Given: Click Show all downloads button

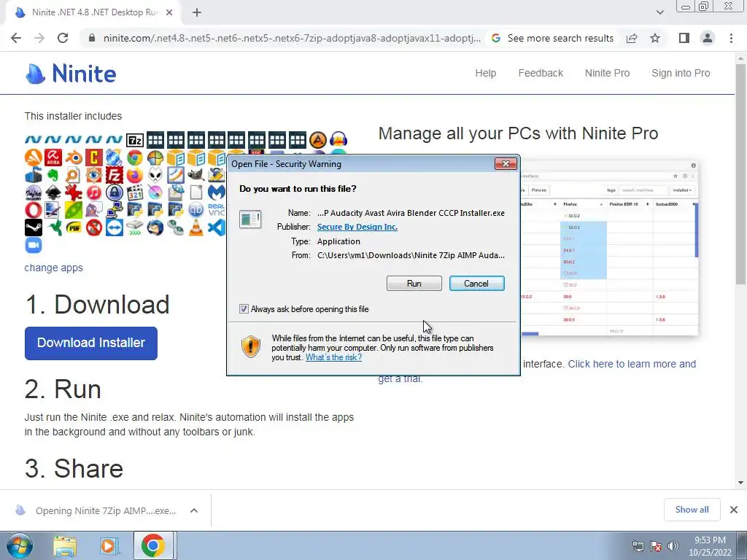Looking at the screenshot, I should point(692,510).
